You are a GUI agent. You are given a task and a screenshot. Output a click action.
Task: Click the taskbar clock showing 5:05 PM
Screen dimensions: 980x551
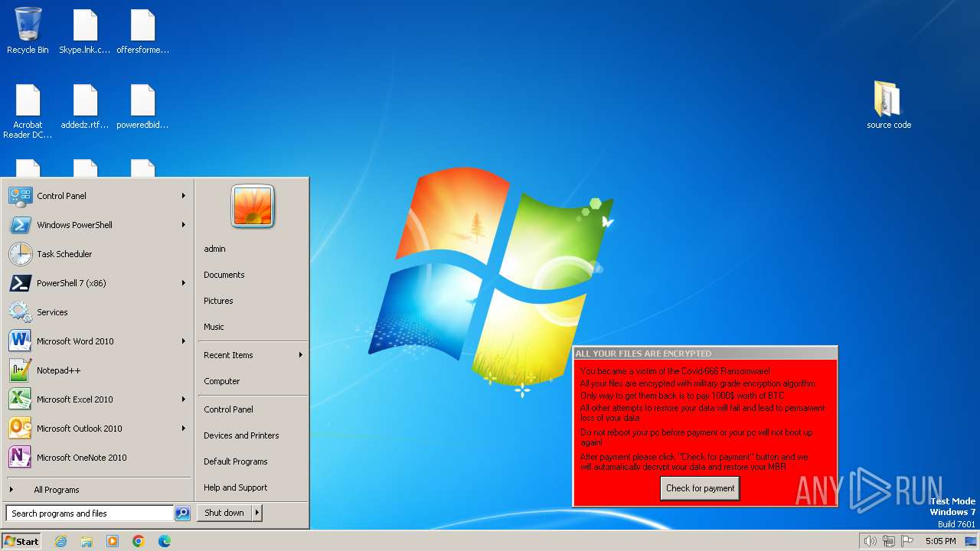[x=940, y=541]
